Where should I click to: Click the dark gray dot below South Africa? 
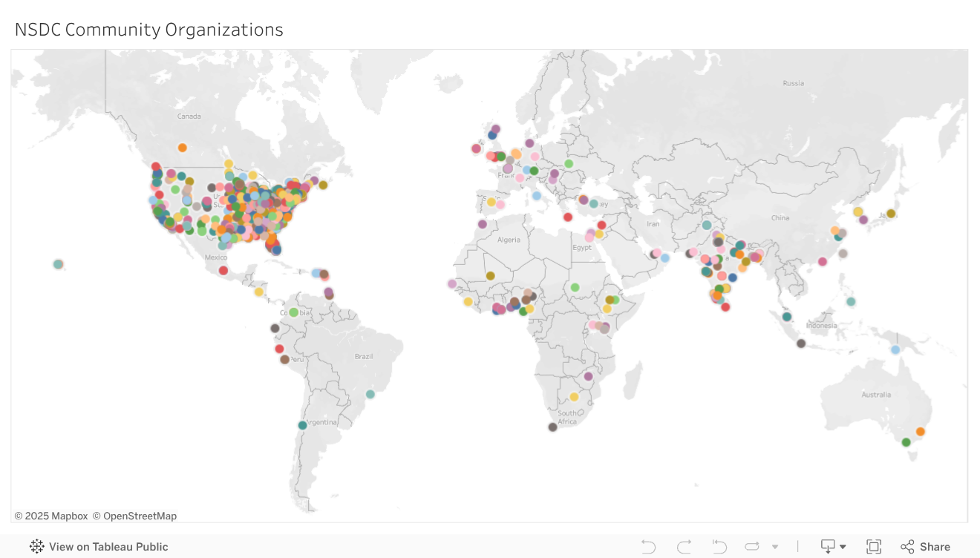[x=552, y=427]
